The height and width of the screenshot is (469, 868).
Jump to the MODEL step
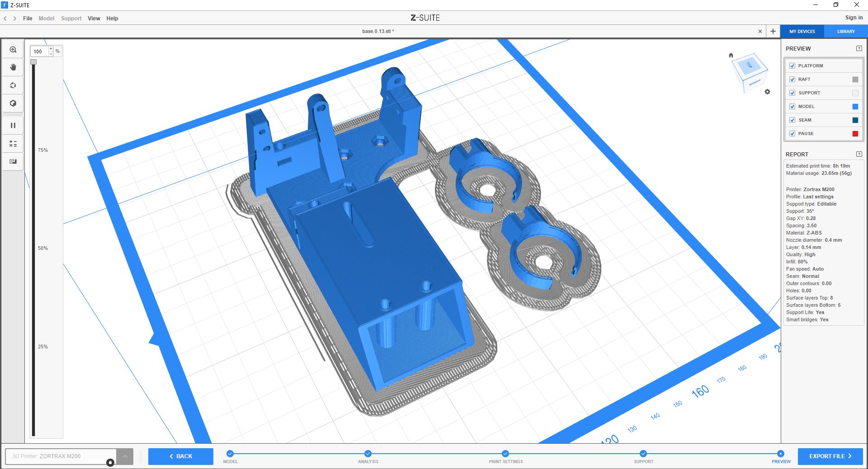coord(230,454)
